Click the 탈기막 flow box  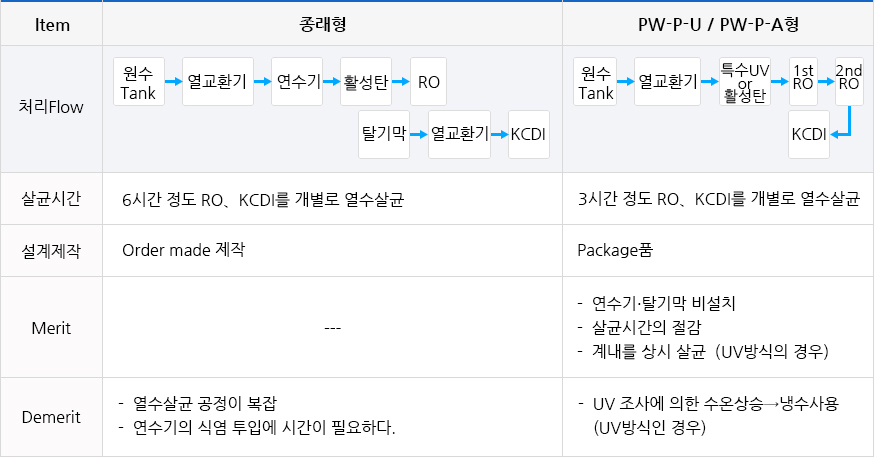pyautogui.click(x=384, y=134)
